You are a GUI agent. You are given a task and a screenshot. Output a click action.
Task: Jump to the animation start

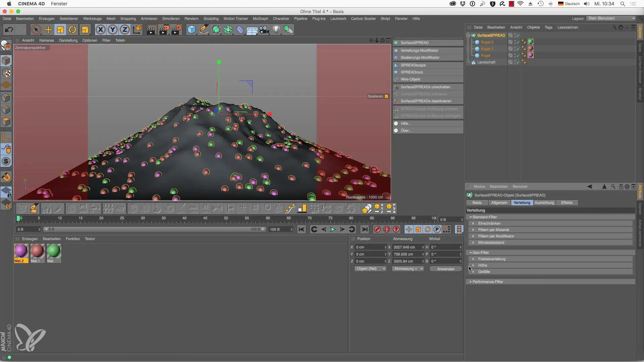pyautogui.click(x=302, y=230)
